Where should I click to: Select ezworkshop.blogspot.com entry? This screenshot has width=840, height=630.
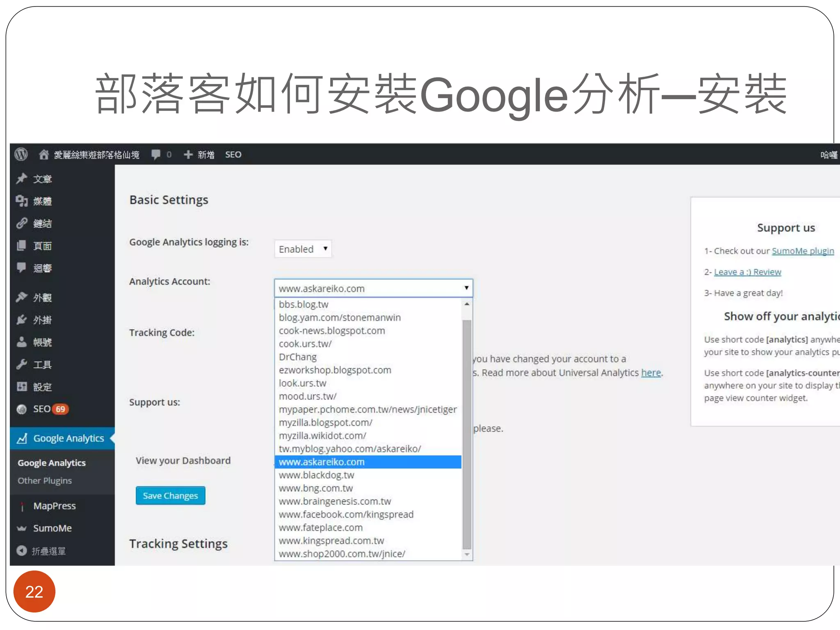368,370
